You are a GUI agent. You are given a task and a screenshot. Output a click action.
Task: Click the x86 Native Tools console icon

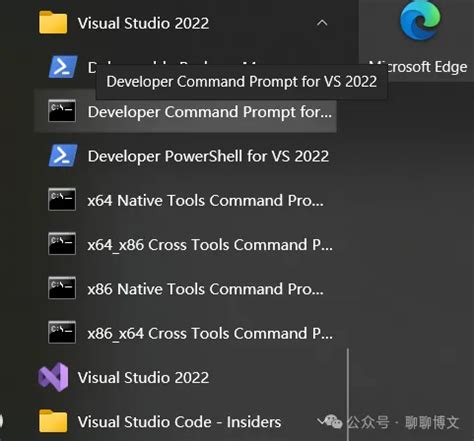tap(62, 288)
